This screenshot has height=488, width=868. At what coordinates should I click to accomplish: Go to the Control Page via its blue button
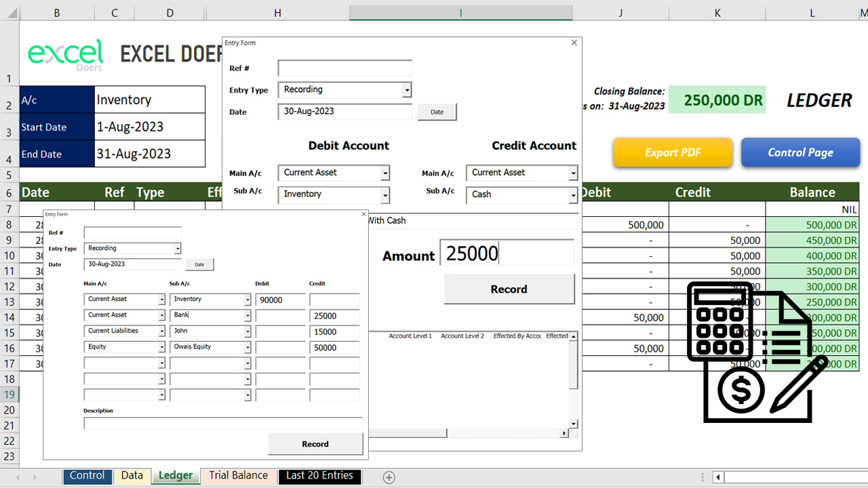800,152
